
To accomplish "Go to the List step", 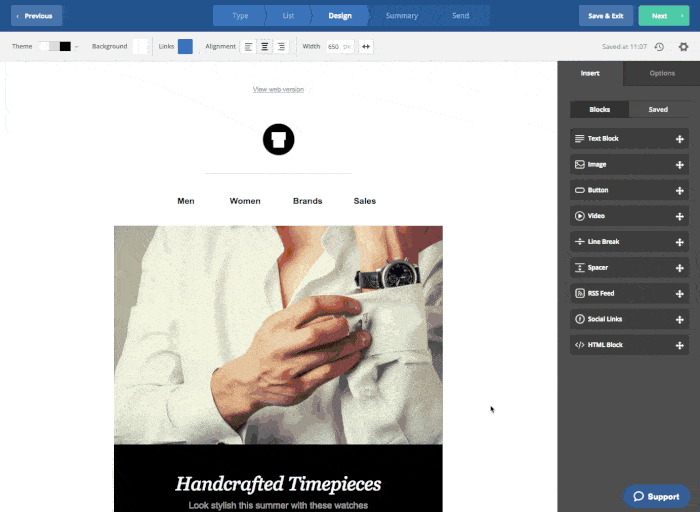I will 288,16.
